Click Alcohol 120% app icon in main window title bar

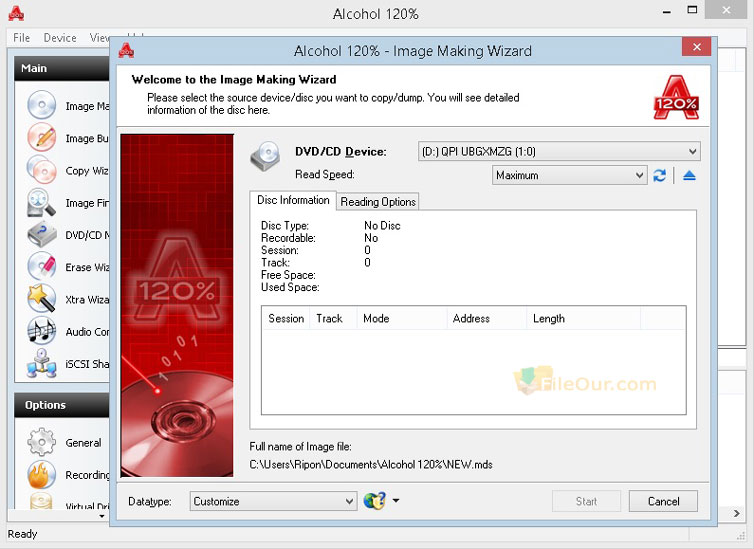[x=16, y=13]
